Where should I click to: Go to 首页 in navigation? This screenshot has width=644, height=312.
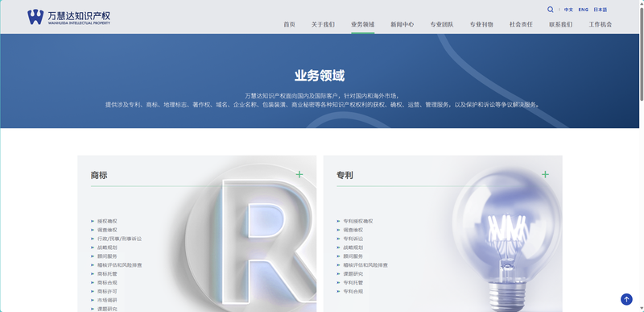289,24
